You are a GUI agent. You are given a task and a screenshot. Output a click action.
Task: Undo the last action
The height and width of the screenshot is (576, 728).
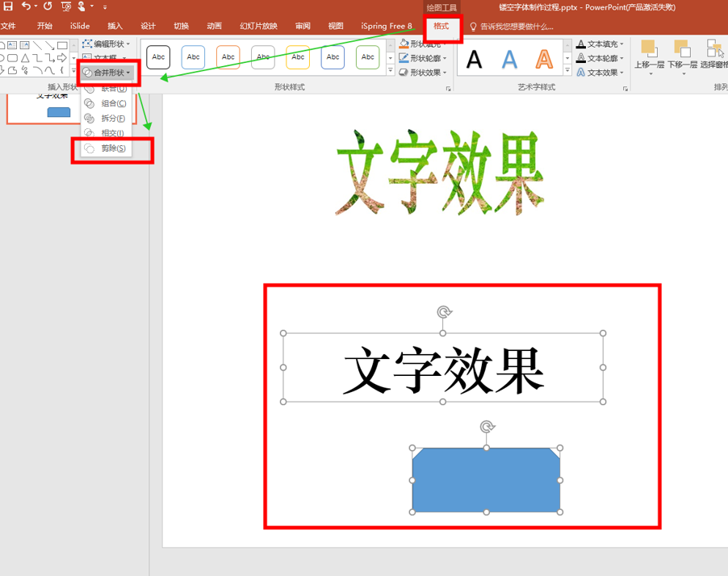pos(26,6)
